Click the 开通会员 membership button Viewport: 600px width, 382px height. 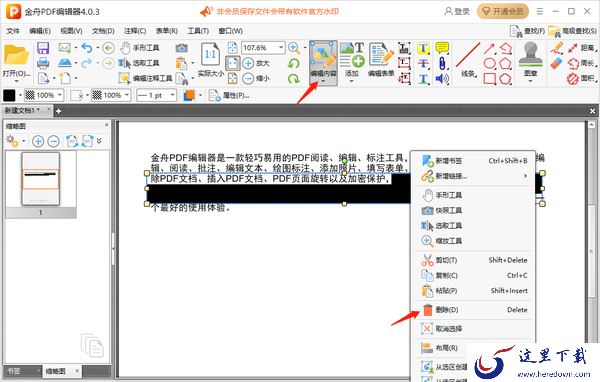pos(503,11)
